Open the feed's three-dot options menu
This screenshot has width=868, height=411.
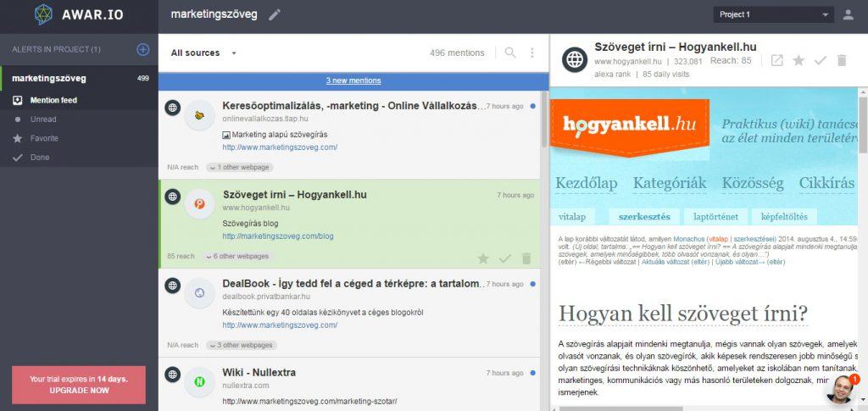532,53
